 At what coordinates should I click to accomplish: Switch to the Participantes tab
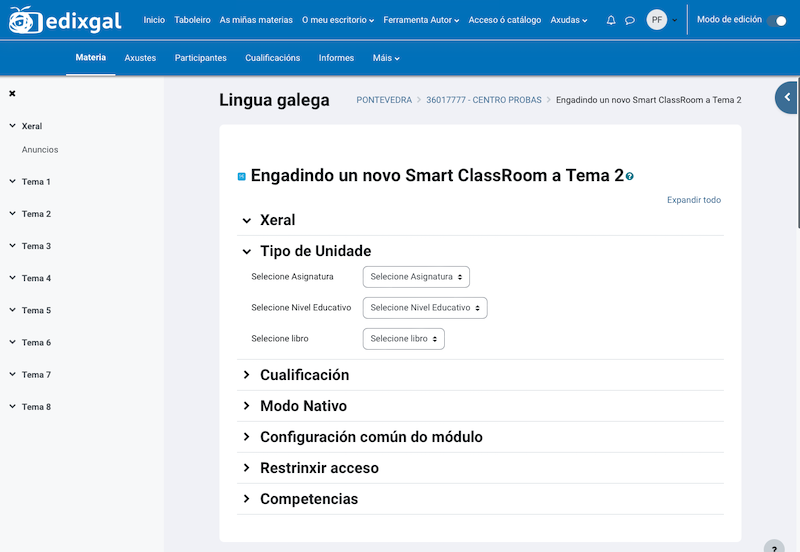[x=201, y=58]
